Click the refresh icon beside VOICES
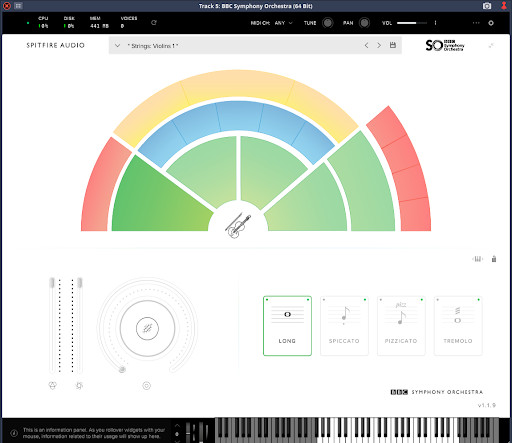 tap(154, 23)
